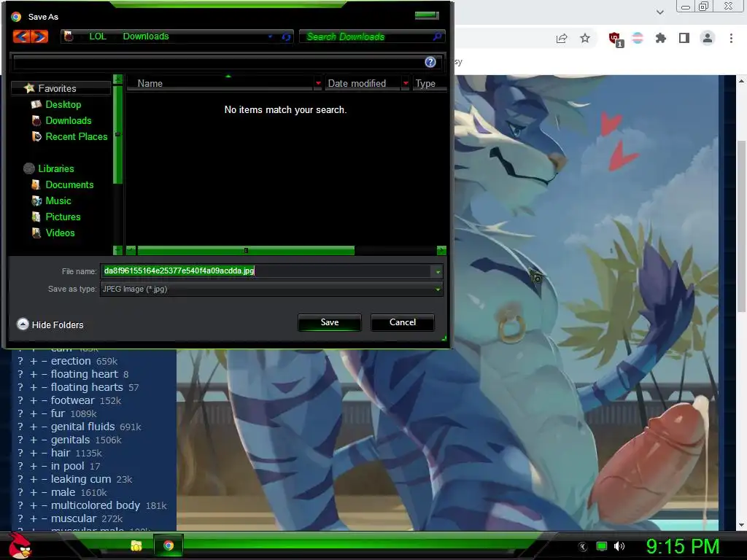Viewport: 747px width, 560px height.
Task: Click the 9:15 PM taskbar clock
Action: tap(683, 546)
